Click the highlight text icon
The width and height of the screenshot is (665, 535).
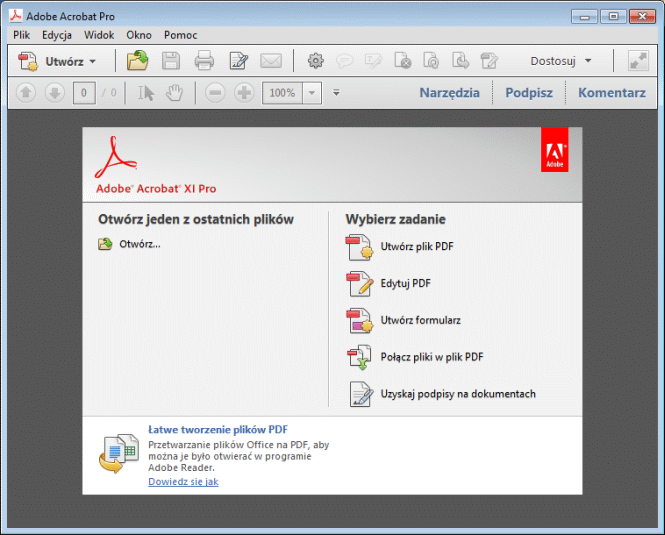pyautogui.click(x=373, y=61)
